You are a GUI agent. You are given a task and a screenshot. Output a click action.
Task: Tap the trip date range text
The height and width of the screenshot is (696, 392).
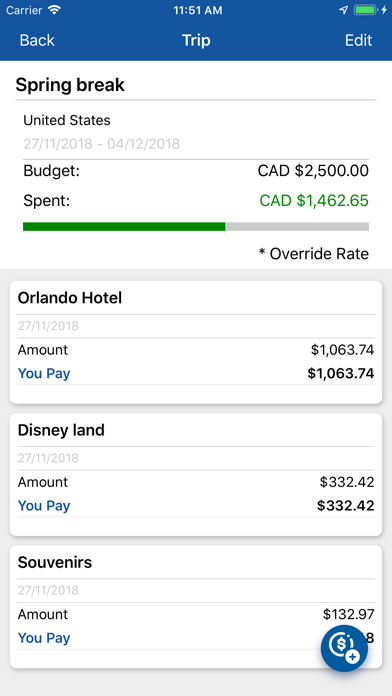(x=102, y=143)
